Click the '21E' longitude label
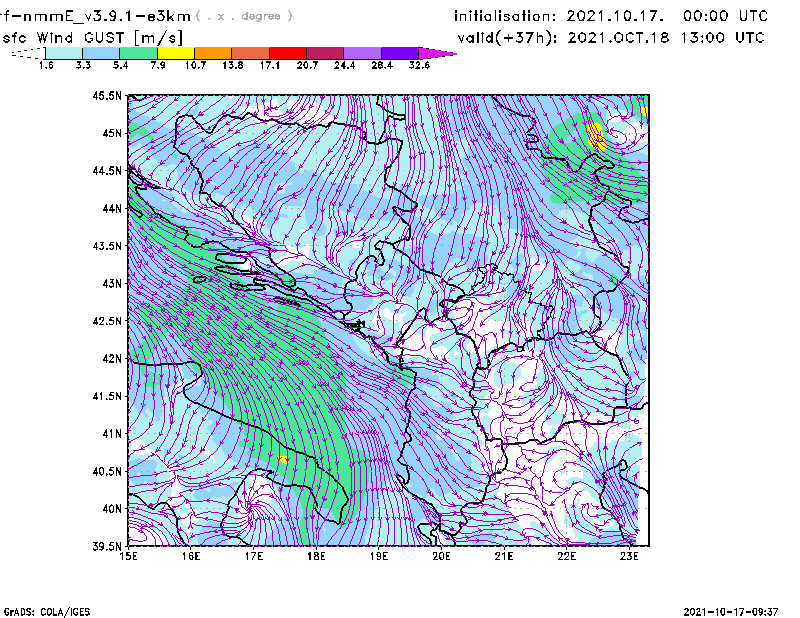Image resolution: width=800 pixels, height=618 pixels. 504,556
